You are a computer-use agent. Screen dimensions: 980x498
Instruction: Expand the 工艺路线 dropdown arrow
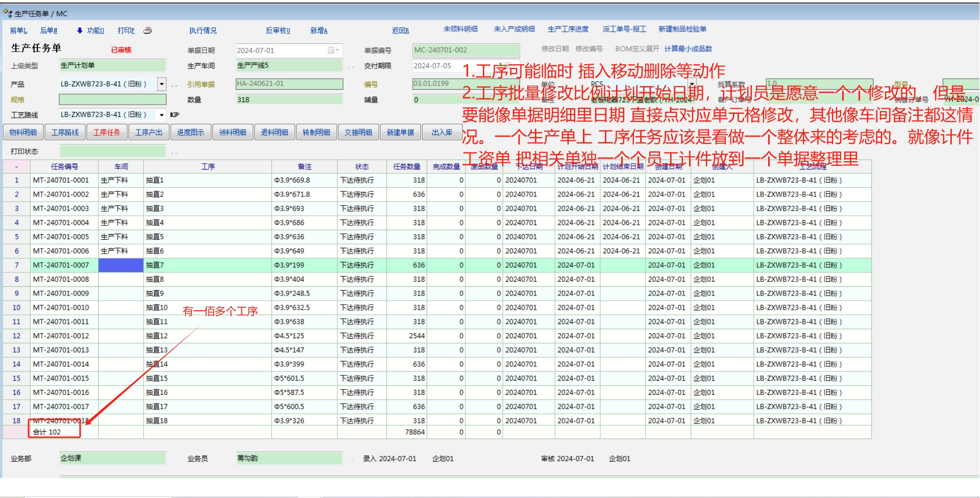(162, 115)
